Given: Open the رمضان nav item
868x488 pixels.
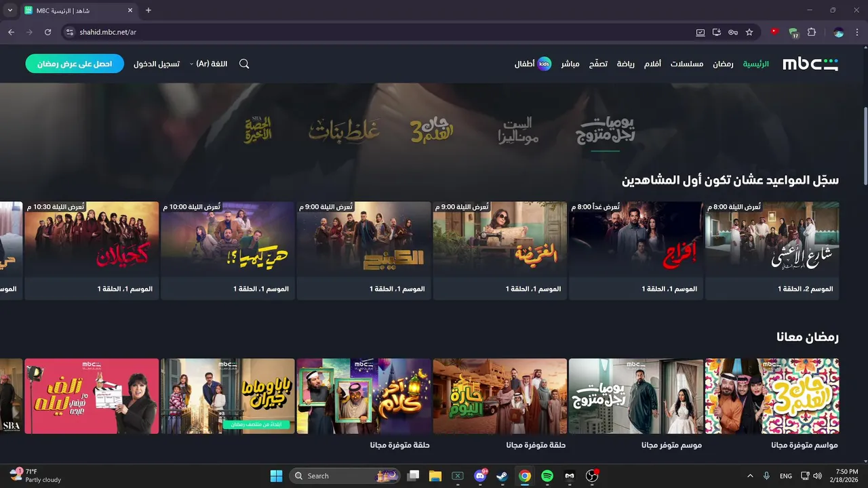Looking at the screenshot, I should pos(723,64).
